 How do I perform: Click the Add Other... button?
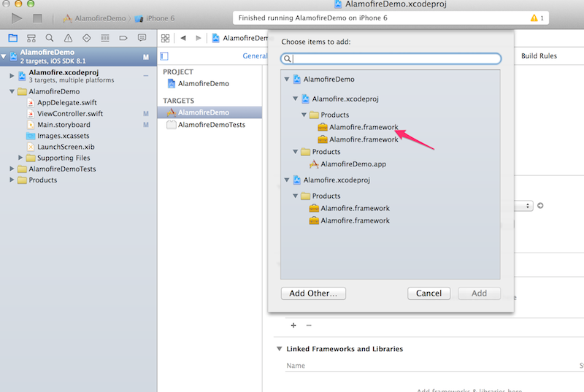[x=313, y=293]
